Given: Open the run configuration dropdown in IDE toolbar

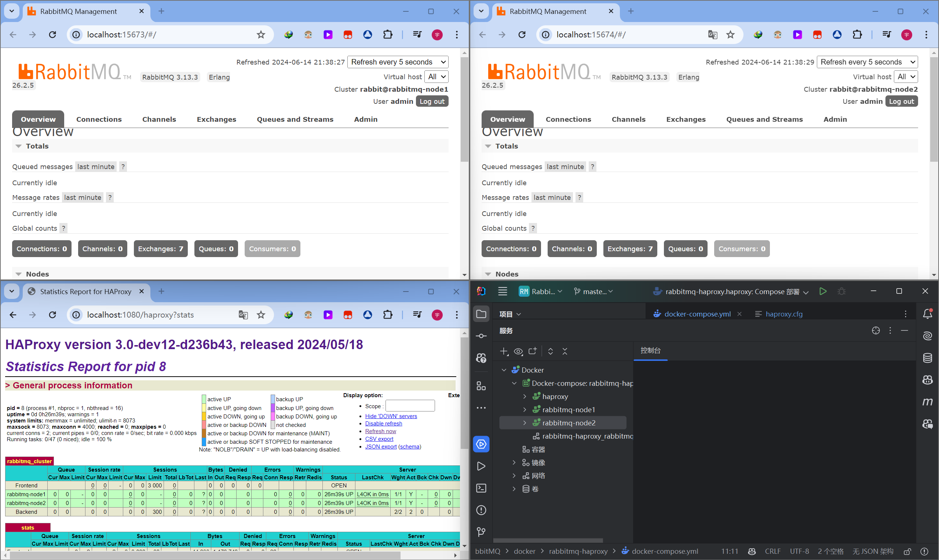Looking at the screenshot, I should point(730,292).
